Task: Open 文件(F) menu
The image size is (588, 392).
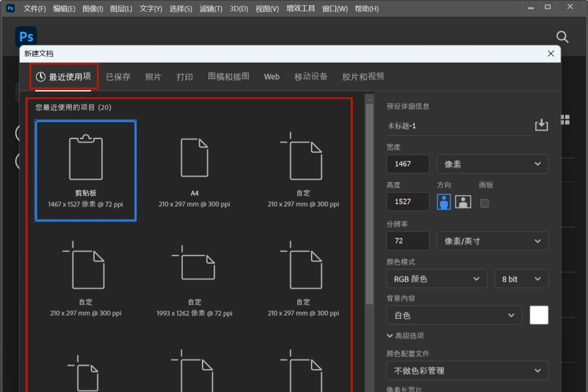Action: tap(35, 8)
